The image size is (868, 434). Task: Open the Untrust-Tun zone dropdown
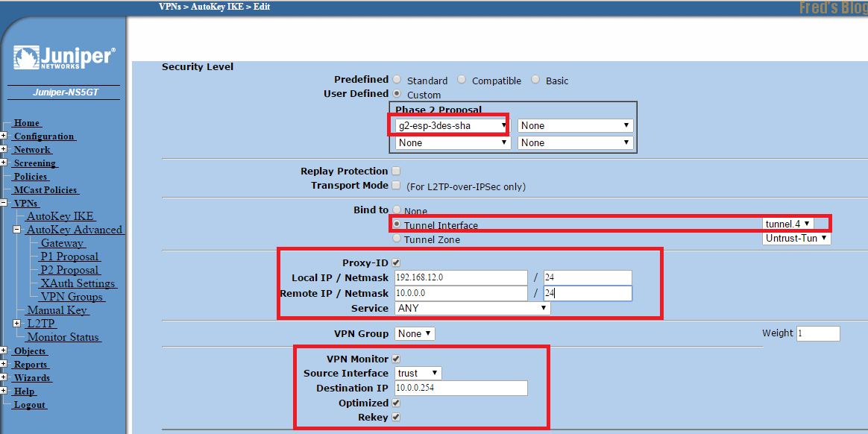click(797, 238)
